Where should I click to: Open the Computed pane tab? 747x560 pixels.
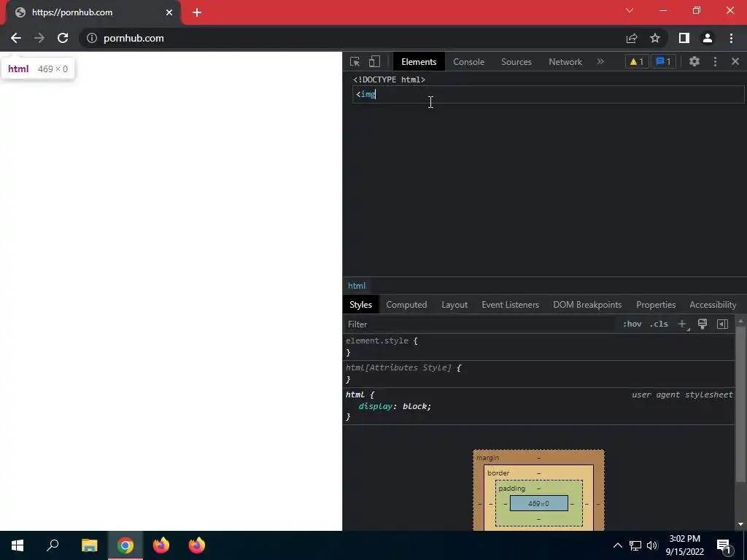pyautogui.click(x=406, y=305)
